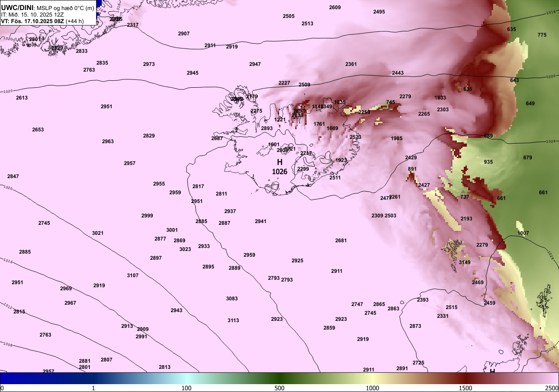Click the 2873 height value
559x392 pixels.
click(x=415, y=326)
